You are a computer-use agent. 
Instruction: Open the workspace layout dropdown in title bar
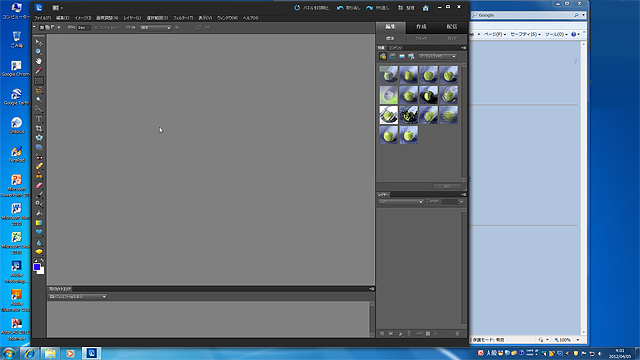[57, 8]
